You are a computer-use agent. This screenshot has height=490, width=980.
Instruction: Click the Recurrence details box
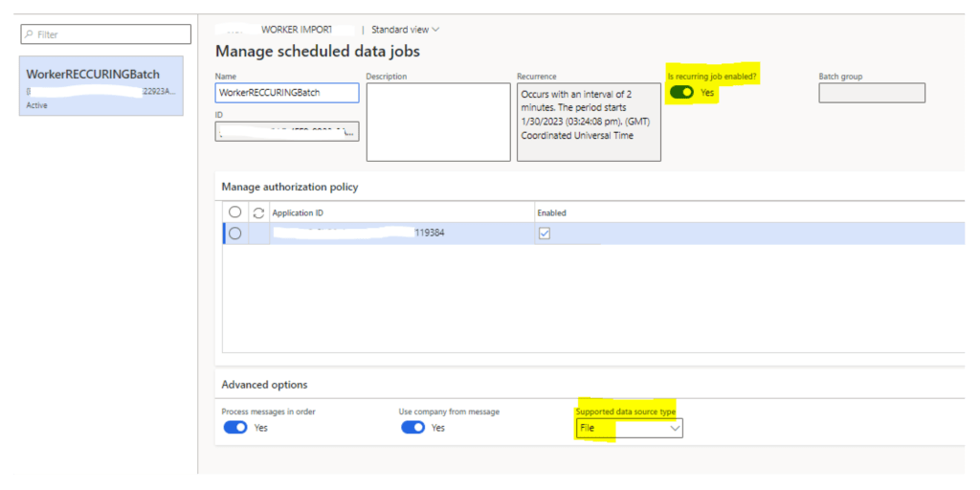click(588, 122)
